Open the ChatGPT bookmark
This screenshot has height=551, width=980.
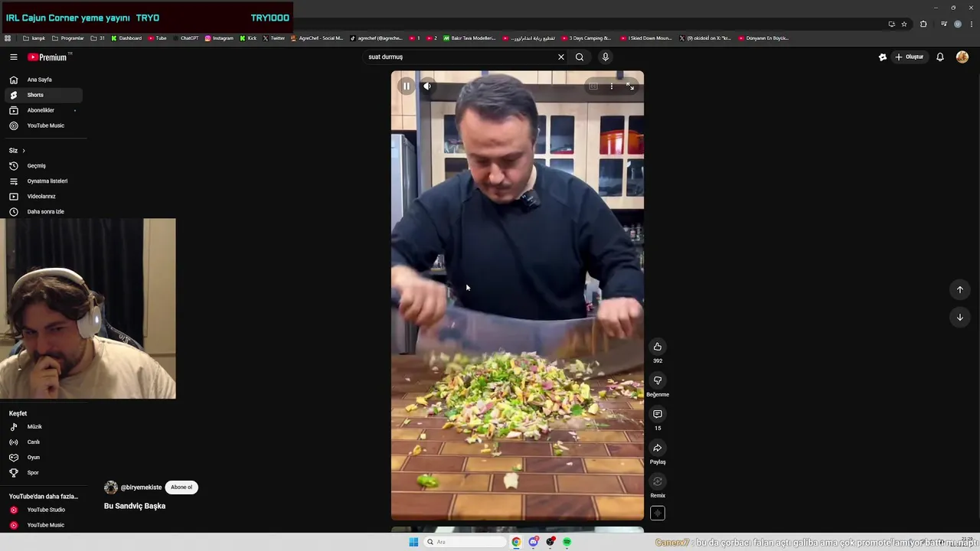[186, 38]
